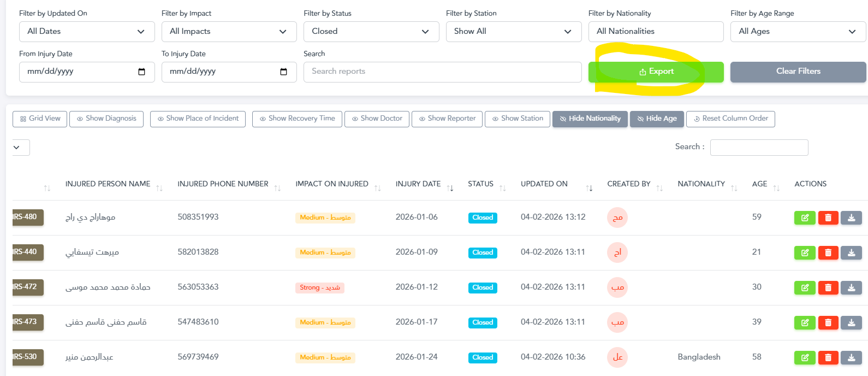The image size is (868, 376).
Task: Show the Doctor column
Action: tap(377, 119)
